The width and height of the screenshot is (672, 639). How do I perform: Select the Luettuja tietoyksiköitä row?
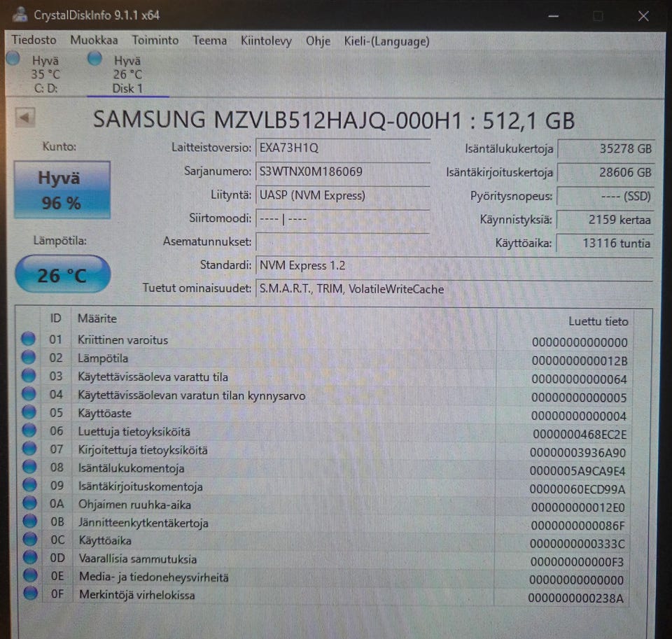[x=324, y=433]
